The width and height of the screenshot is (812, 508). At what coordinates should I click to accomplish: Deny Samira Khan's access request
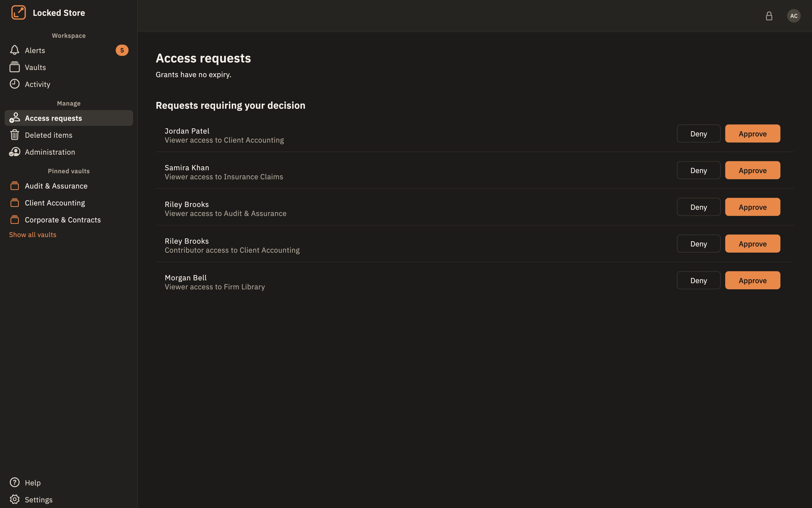point(699,170)
